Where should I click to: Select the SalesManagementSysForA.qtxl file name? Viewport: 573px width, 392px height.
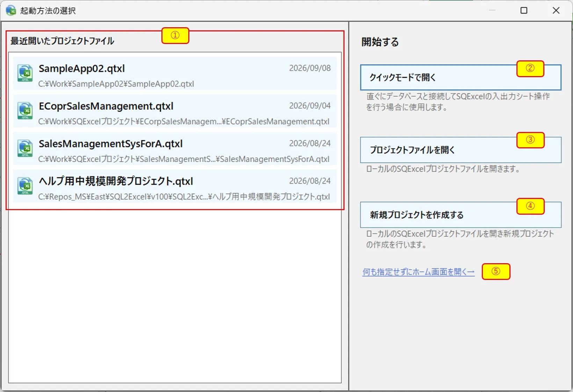tap(111, 144)
